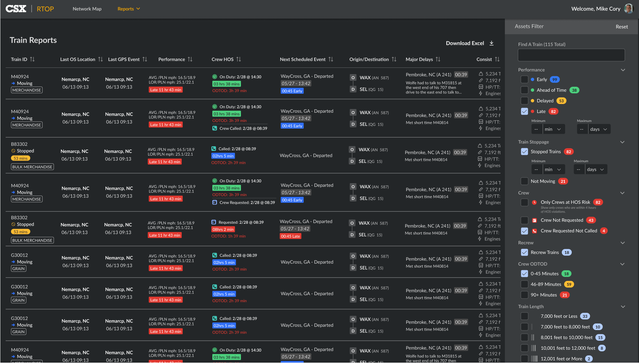Collapse the Train Length section

tap(623, 306)
